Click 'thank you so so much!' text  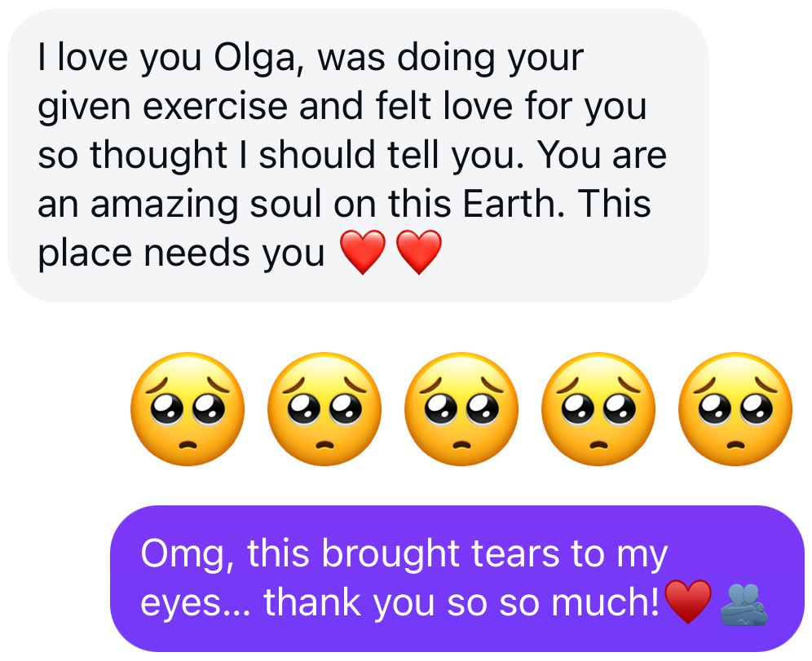point(461,603)
